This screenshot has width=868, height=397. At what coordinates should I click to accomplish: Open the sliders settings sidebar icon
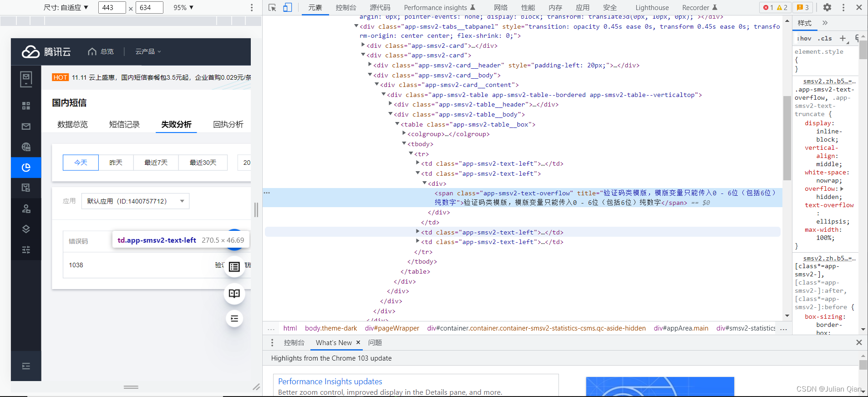click(x=26, y=249)
